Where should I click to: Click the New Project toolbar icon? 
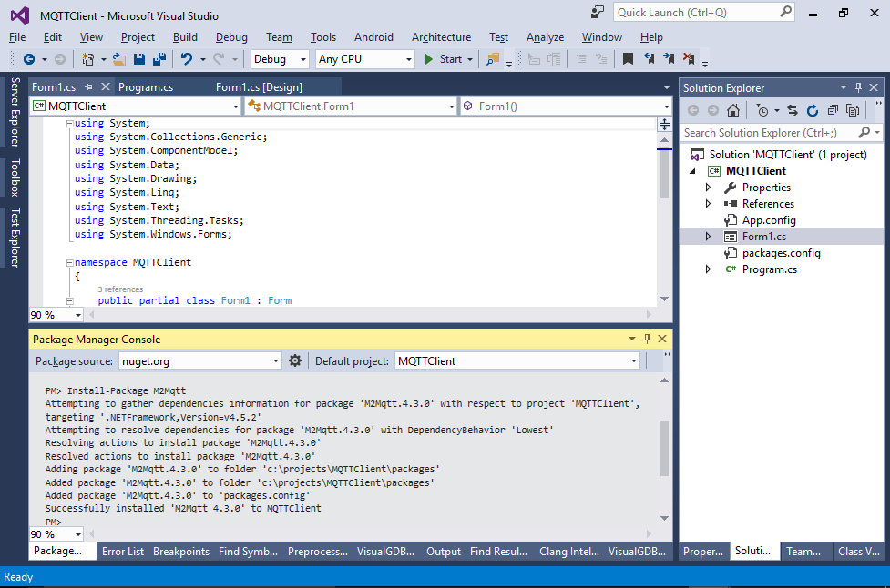click(88, 59)
